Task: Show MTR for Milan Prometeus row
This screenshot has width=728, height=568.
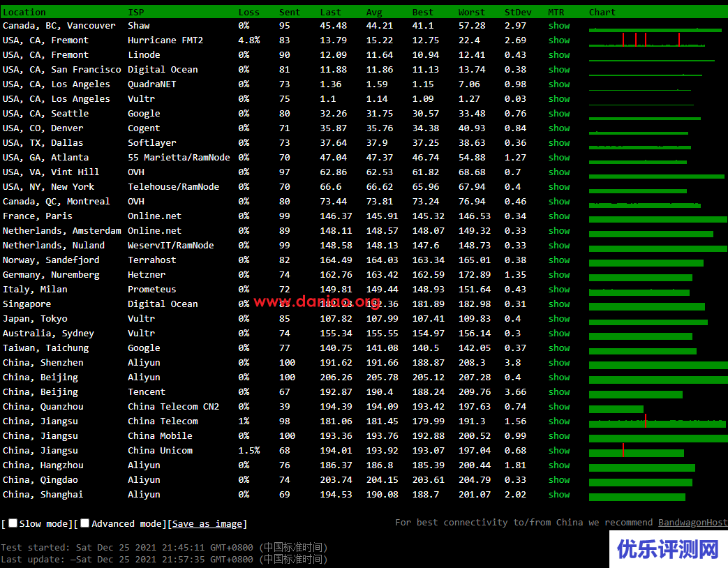Action: [559, 289]
